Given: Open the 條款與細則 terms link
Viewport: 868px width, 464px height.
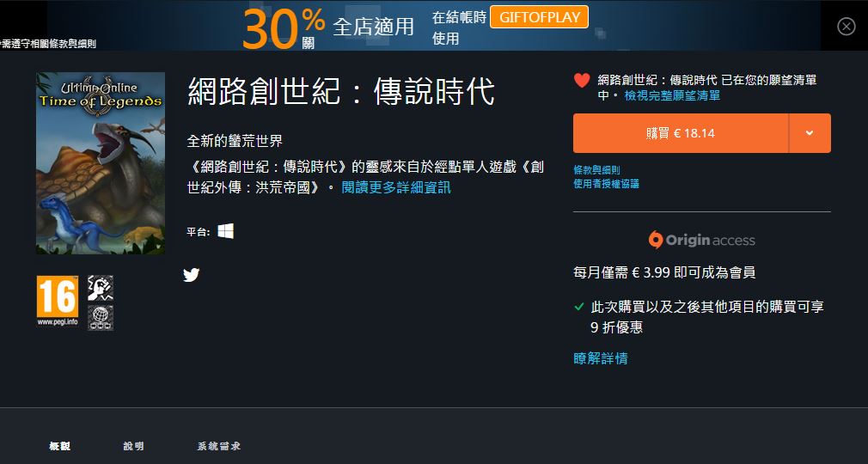Looking at the screenshot, I should tap(596, 170).
